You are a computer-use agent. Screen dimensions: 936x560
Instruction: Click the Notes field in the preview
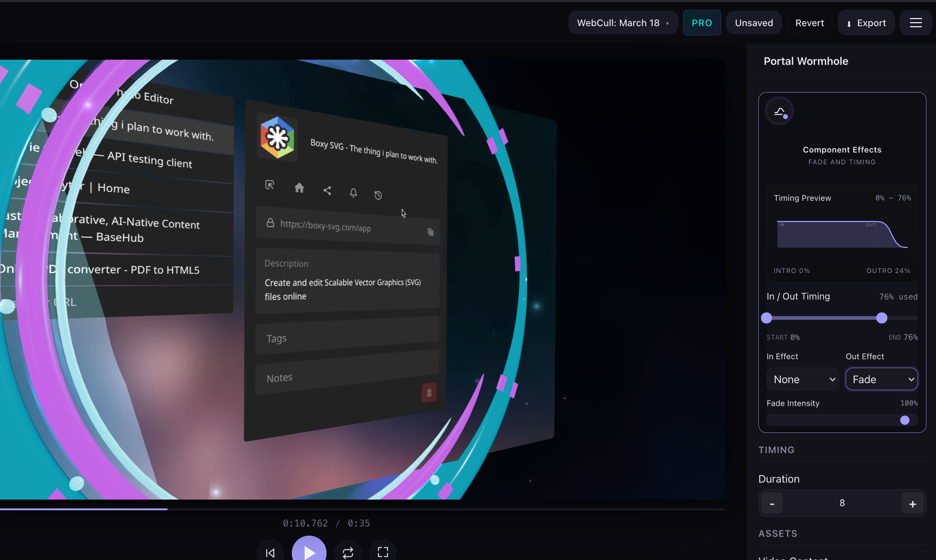347,372
